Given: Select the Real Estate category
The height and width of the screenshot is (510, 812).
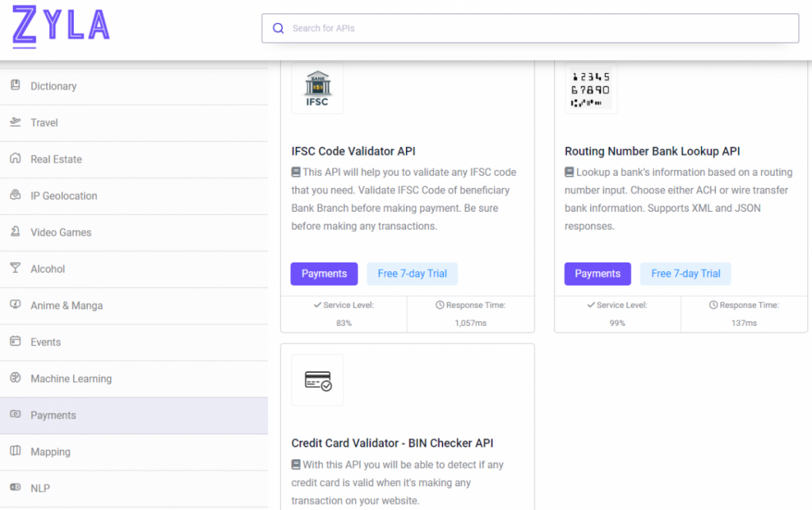Looking at the screenshot, I should click(133, 160).
